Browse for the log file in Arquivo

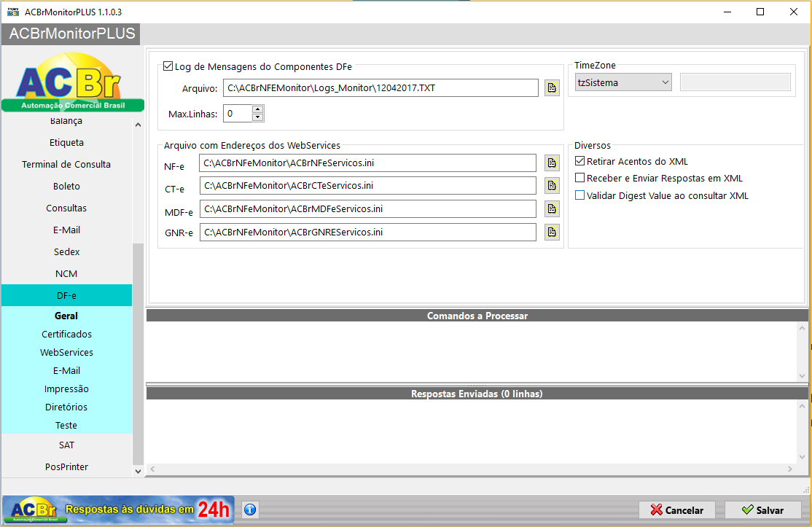(552, 88)
